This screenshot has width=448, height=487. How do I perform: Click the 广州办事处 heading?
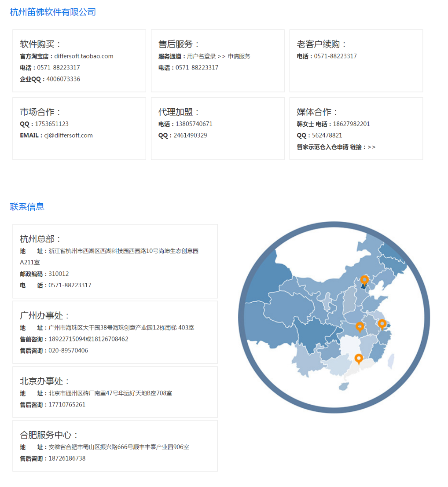click(44, 316)
